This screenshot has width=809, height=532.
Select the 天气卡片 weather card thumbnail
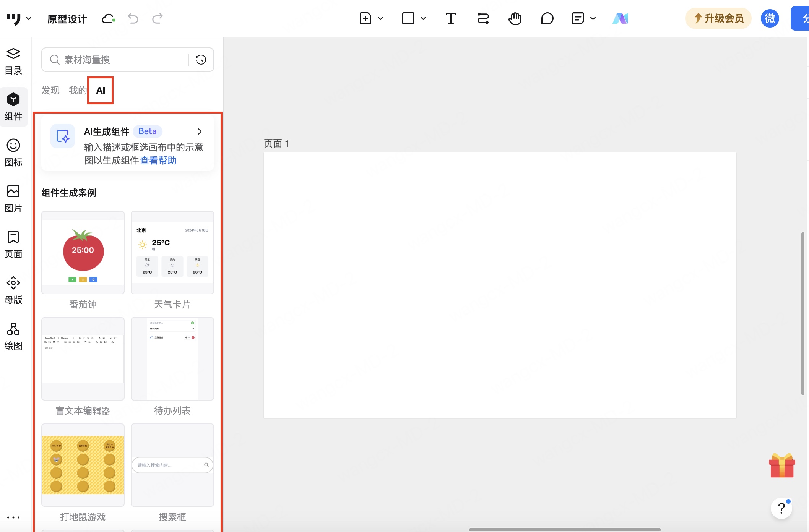172,252
